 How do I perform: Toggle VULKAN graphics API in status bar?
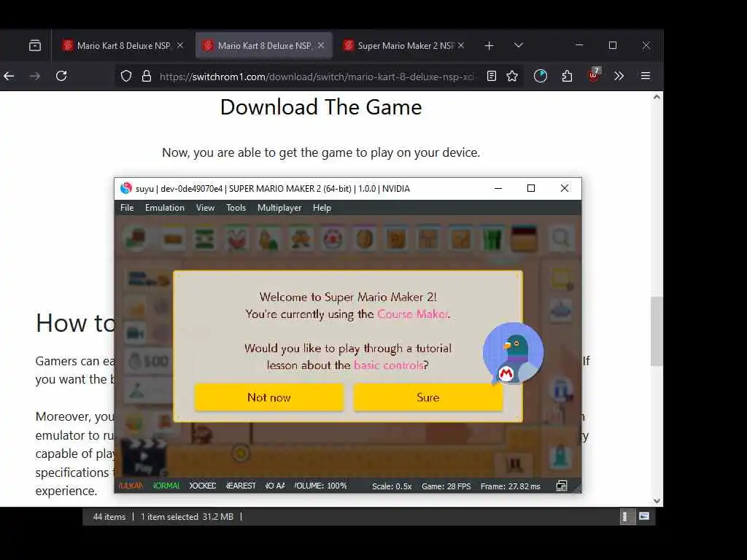point(131,486)
